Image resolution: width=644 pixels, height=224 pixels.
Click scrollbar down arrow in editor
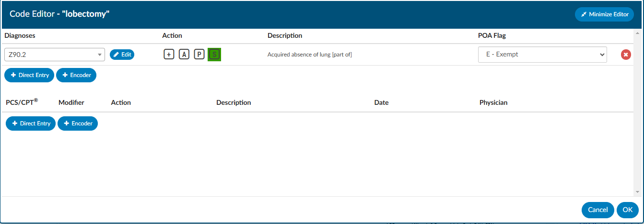[637, 192]
